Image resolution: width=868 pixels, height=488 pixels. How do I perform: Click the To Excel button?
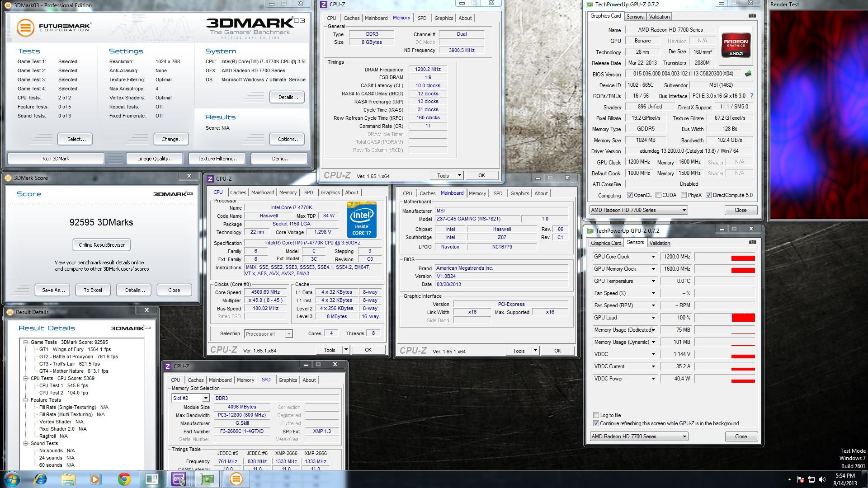[93, 290]
